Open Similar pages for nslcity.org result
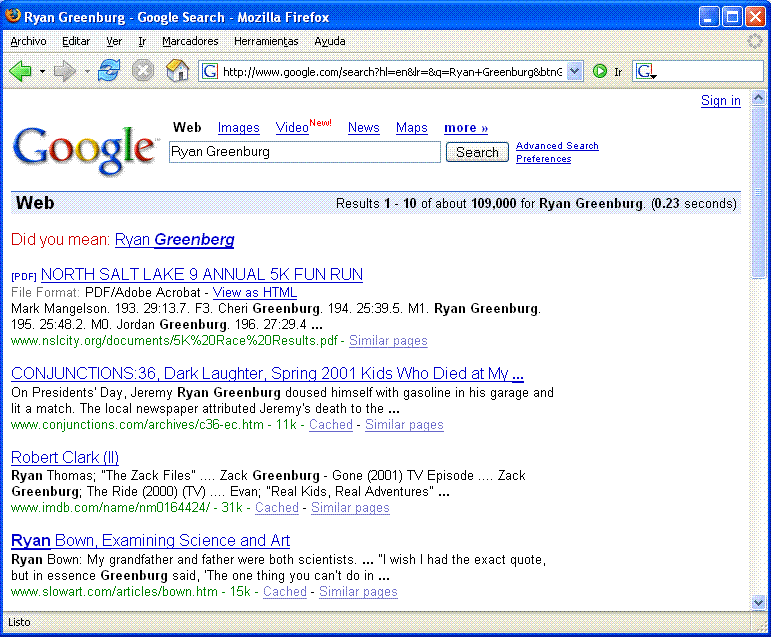 [x=388, y=341]
